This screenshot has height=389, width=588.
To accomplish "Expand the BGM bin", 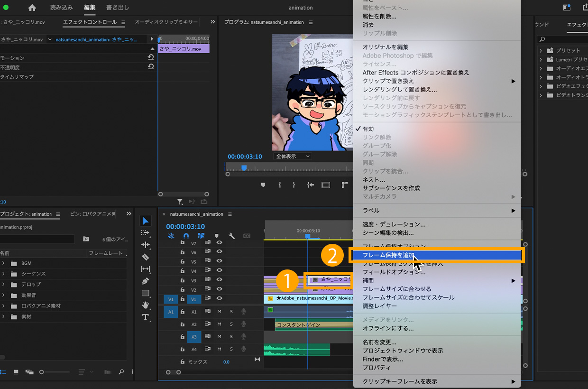I will coord(3,263).
